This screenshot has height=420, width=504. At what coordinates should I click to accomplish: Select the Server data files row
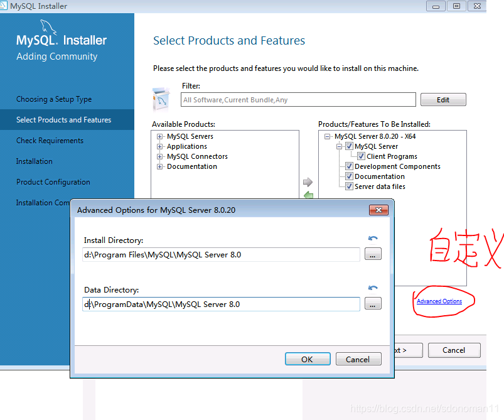380,186
